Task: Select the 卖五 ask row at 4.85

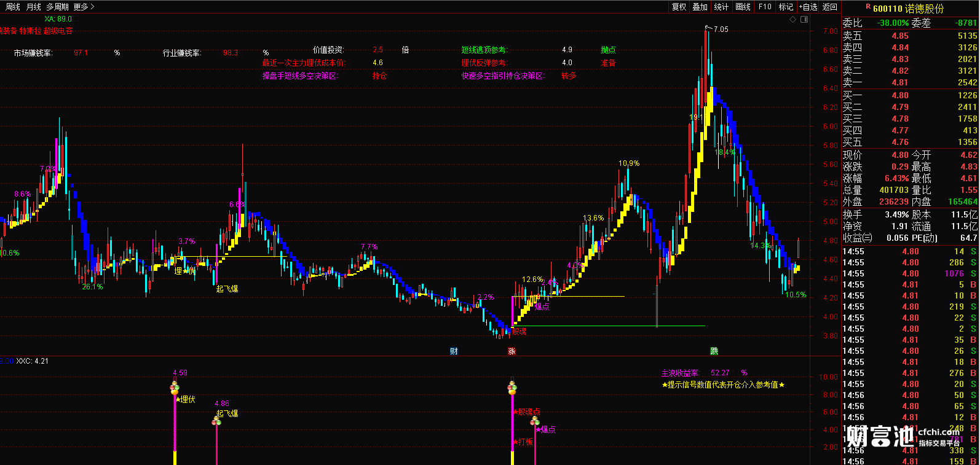Action: [x=910, y=36]
